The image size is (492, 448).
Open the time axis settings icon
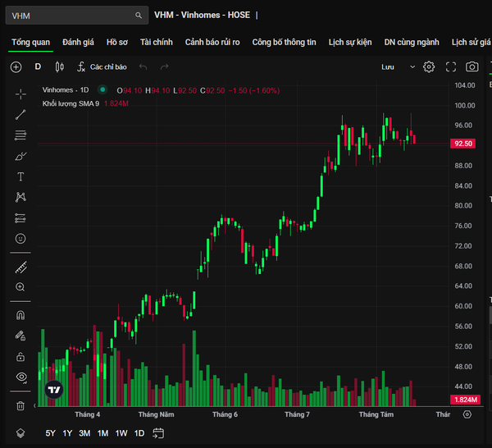(x=467, y=414)
